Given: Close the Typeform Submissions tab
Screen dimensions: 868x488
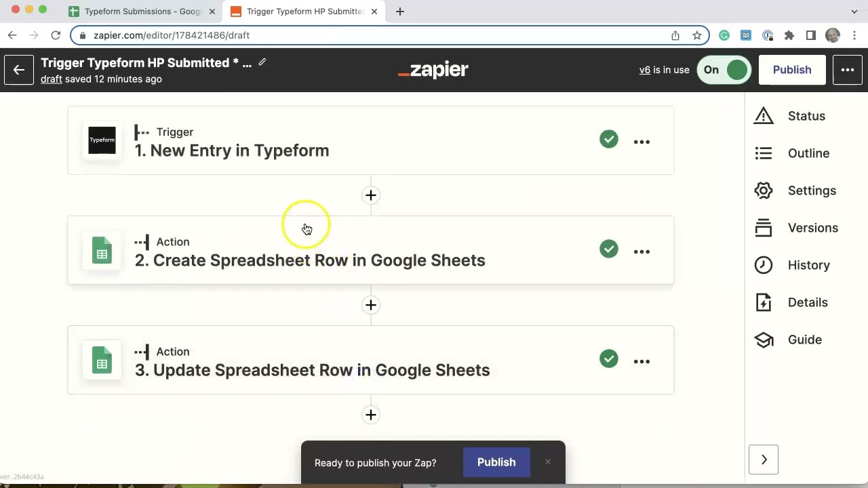Looking at the screenshot, I should pos(212,12).
